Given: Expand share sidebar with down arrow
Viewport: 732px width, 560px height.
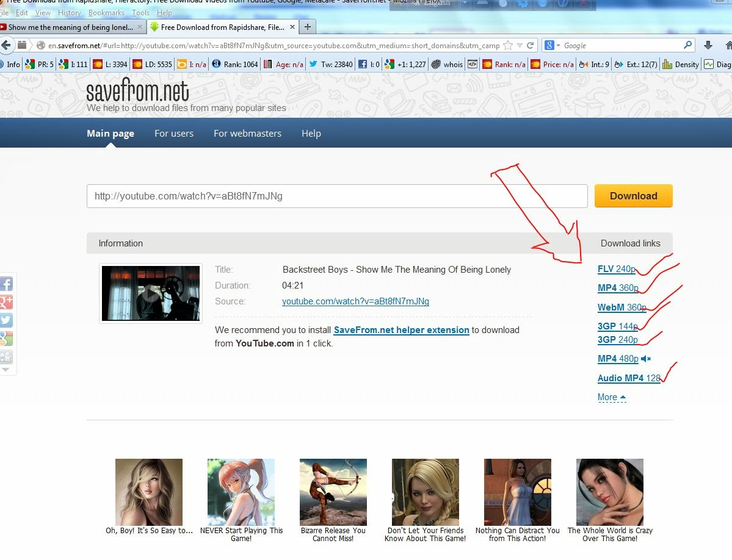Looking at the screenshot, I should [x=5, y=370].
